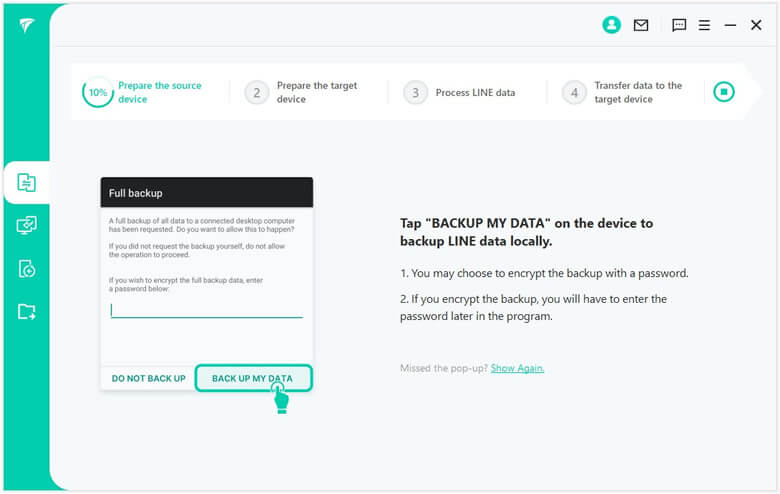Click BACK UP MY DATA button
Screen dimensions: 780x494
[x=253, y=378]
